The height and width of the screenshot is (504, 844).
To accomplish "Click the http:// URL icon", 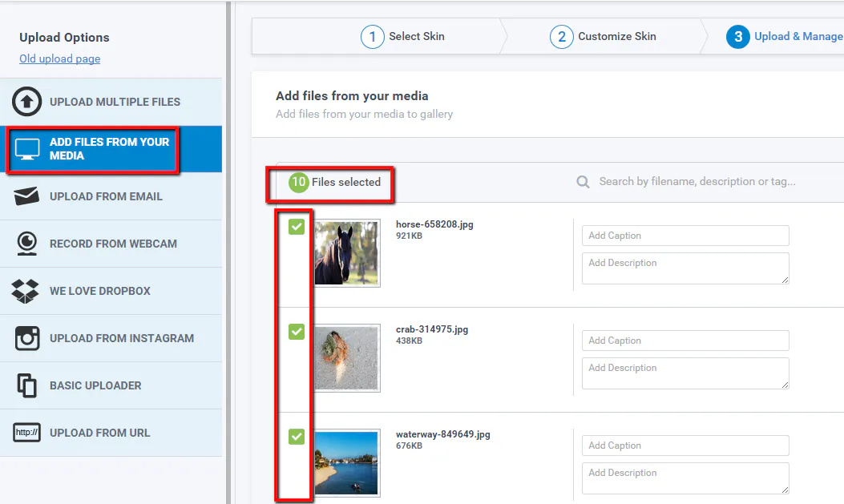I will tap(26, 433).
